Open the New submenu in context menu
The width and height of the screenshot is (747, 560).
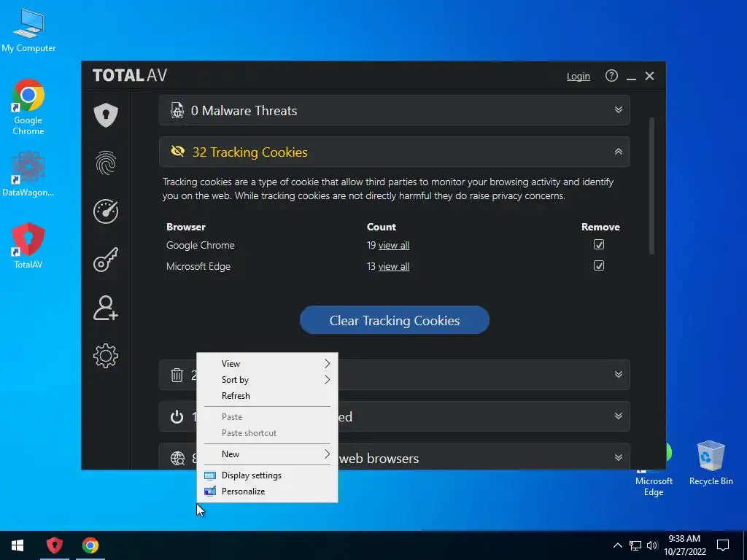(x=267, y=454)
